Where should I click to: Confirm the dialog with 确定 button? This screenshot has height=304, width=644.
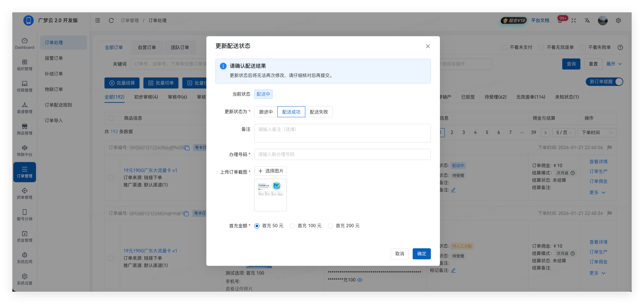[421, 254]
